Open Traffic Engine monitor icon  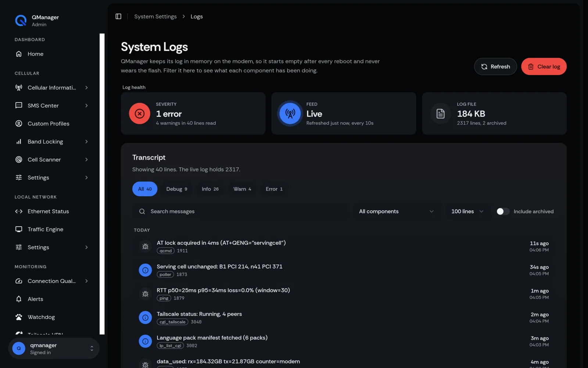tap(19, 229)
